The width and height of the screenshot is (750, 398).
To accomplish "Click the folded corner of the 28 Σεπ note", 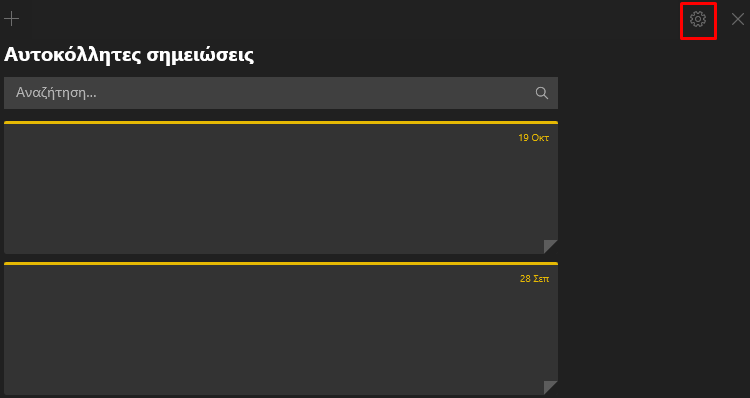I will tap(551, 387).
